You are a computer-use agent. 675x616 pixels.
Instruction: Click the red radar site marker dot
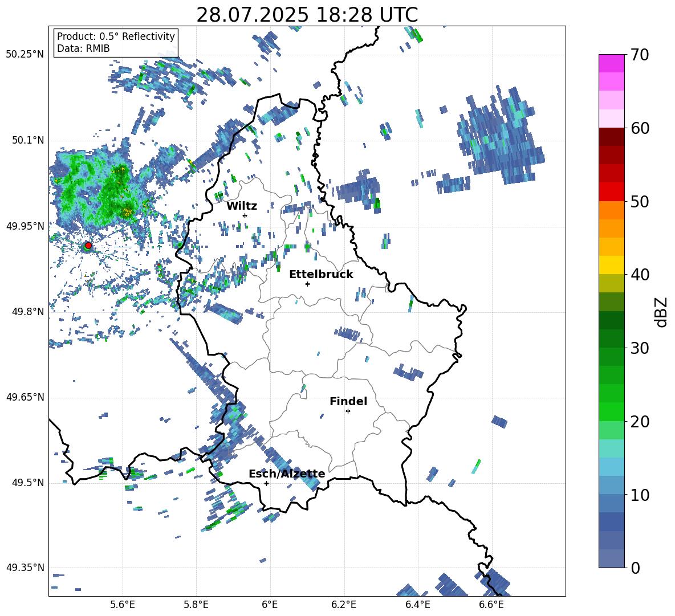pos(88,246)
